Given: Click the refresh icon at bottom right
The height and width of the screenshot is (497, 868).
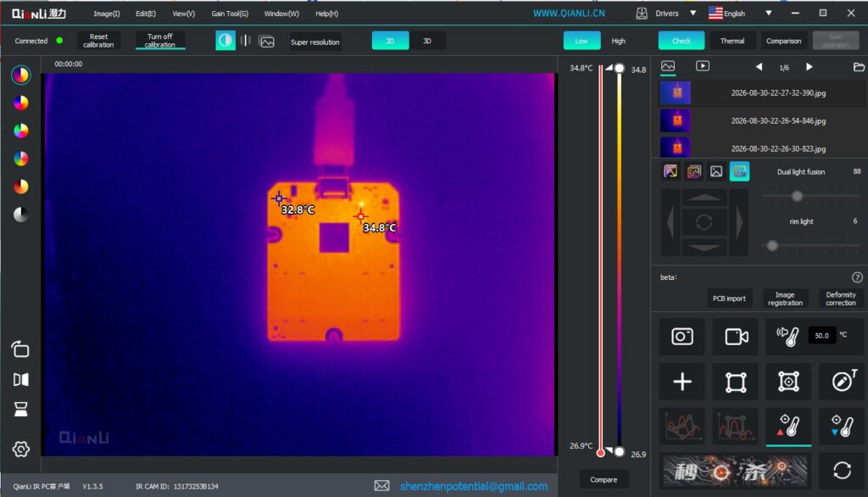Looking at the screenshot, I should click(842, 471).
